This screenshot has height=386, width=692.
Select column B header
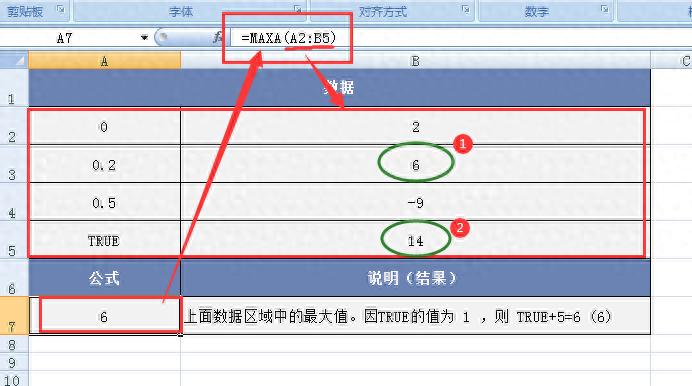click(x=415, y=60)
